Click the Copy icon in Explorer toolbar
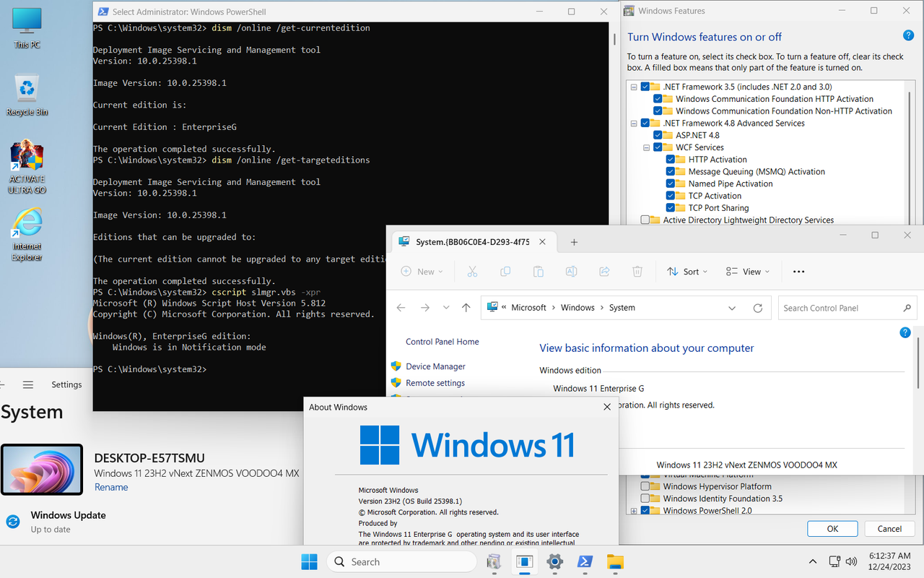924x578 pixels. [x=505, y=272]
